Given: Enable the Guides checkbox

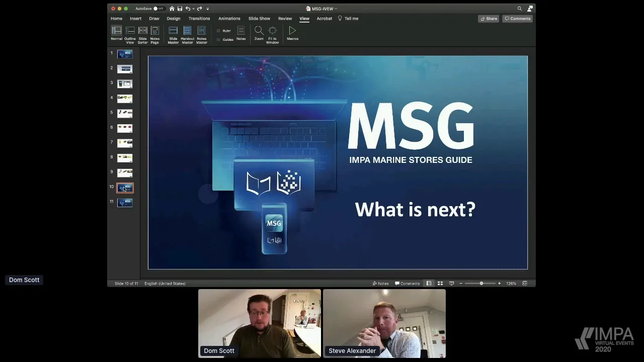Looking at the screenshot, I should [218, 39].
